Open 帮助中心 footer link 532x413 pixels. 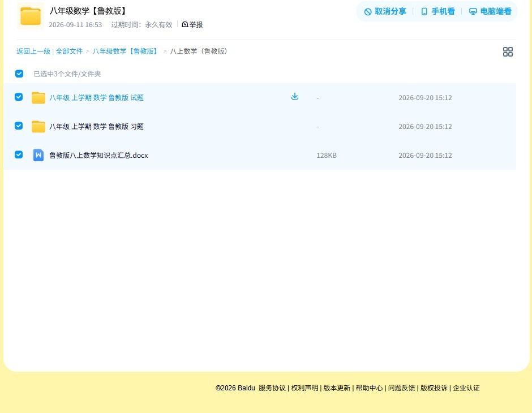(369, 388)
